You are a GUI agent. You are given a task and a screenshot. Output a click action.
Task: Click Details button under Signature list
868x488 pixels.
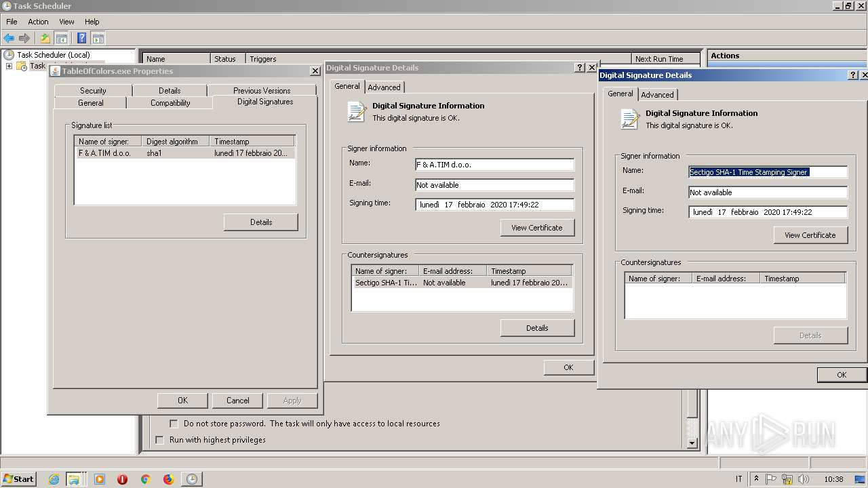pyautogui.click(x=261, y=222)
